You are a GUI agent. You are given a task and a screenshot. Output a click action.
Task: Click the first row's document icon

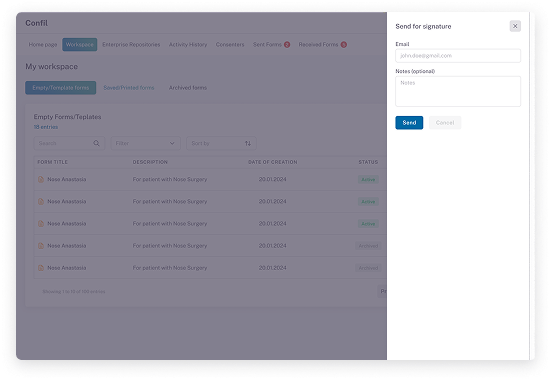click(41, 179)
